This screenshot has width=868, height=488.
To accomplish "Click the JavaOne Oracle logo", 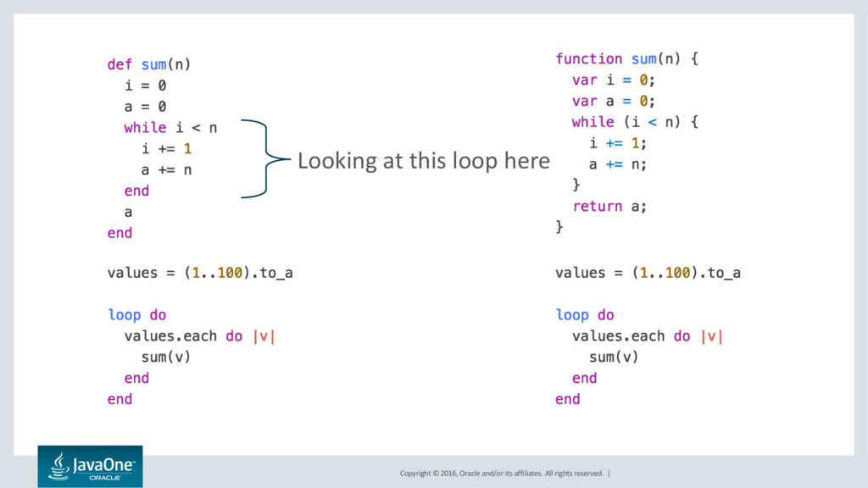I will point(90,467).
